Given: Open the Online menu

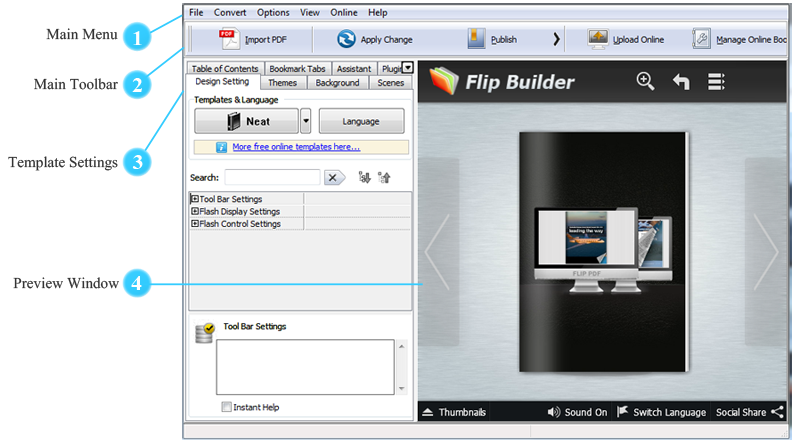Looking at the screenshot, I should pyautogui.click(x=344, y=12).
